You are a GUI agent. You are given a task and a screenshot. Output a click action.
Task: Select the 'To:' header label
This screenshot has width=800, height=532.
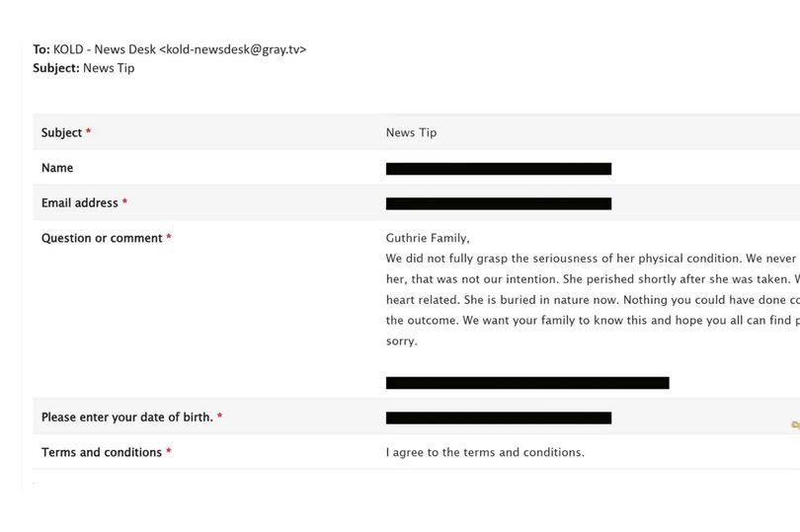(x=41, y=49)
